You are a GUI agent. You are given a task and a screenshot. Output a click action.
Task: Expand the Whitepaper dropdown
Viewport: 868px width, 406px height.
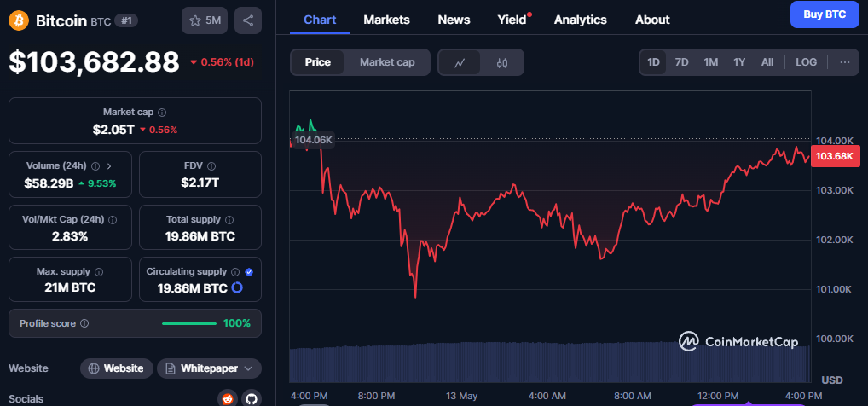coord(209,368)
